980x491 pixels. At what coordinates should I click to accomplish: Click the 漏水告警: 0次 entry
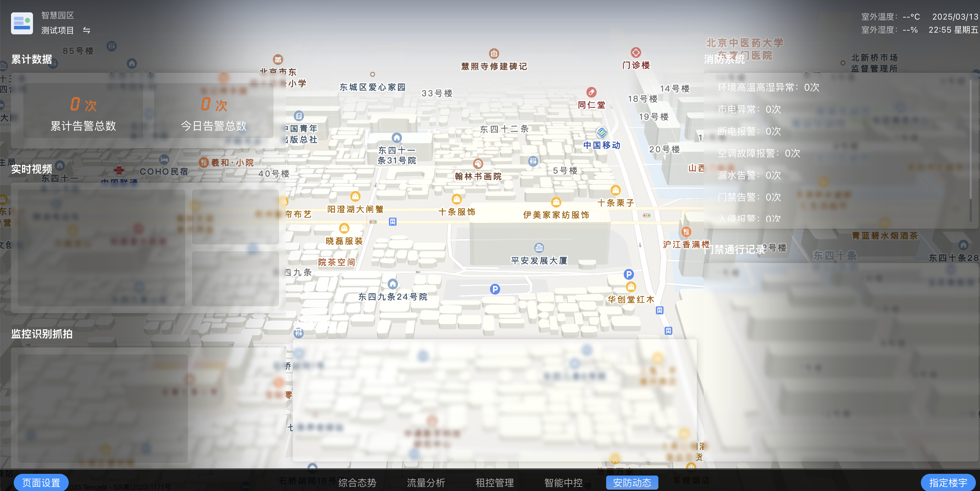point(749,175)
